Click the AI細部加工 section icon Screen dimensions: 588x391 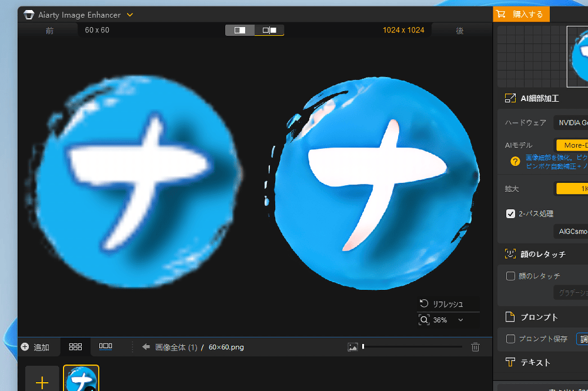[x=510, y=98]
